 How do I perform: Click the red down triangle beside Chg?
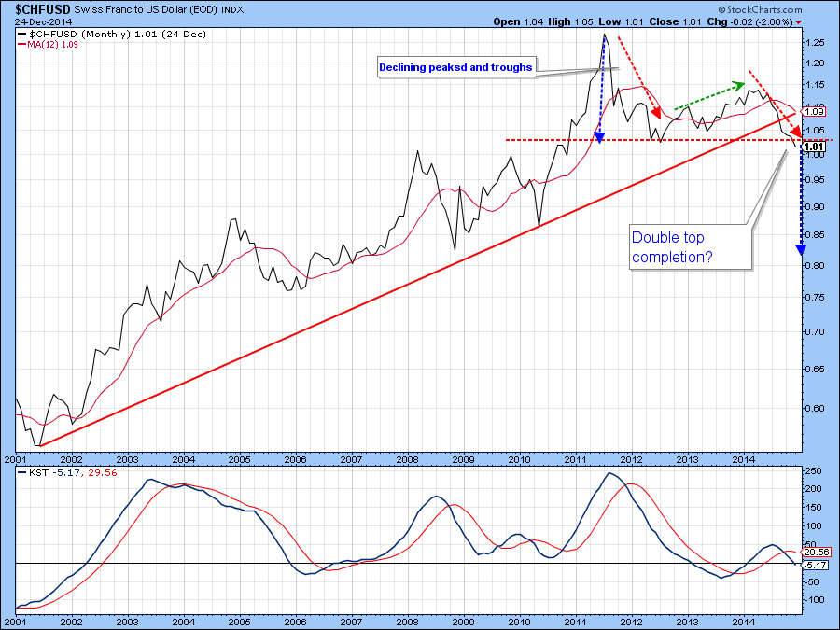pos(824,22)
